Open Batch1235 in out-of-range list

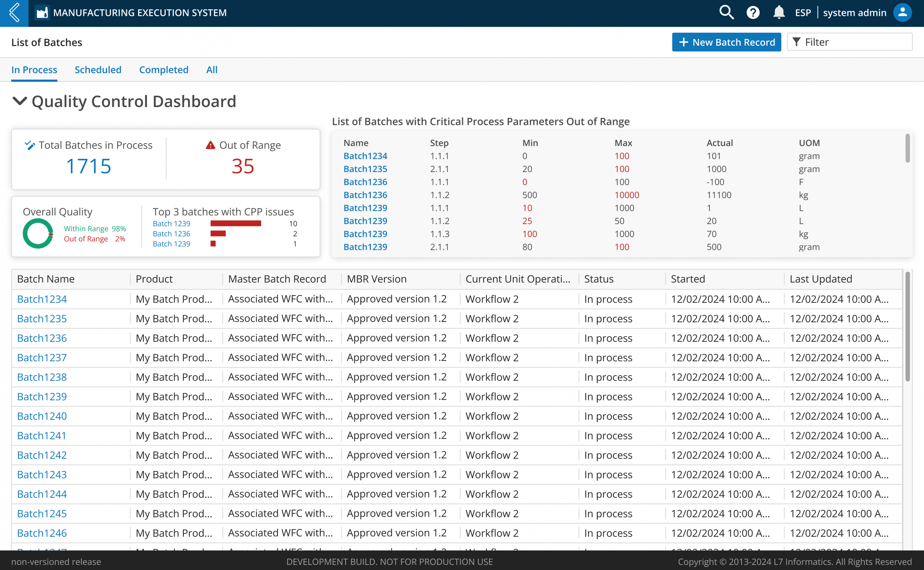point(365,169)
